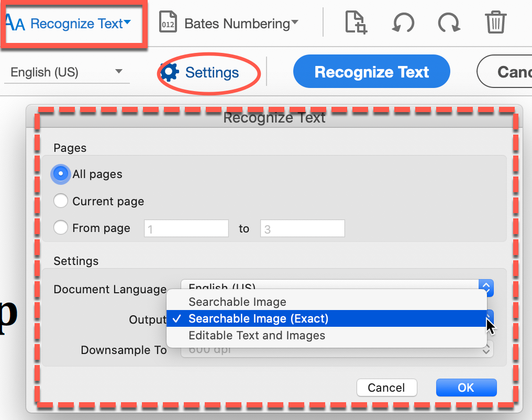
Task: Rotate the page counterclockwise
Action: coord(403,23)
